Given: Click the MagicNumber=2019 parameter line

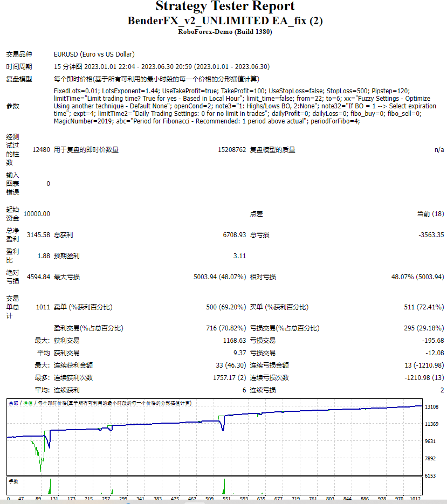Looking at the screenshot, I should pos(207,121).
